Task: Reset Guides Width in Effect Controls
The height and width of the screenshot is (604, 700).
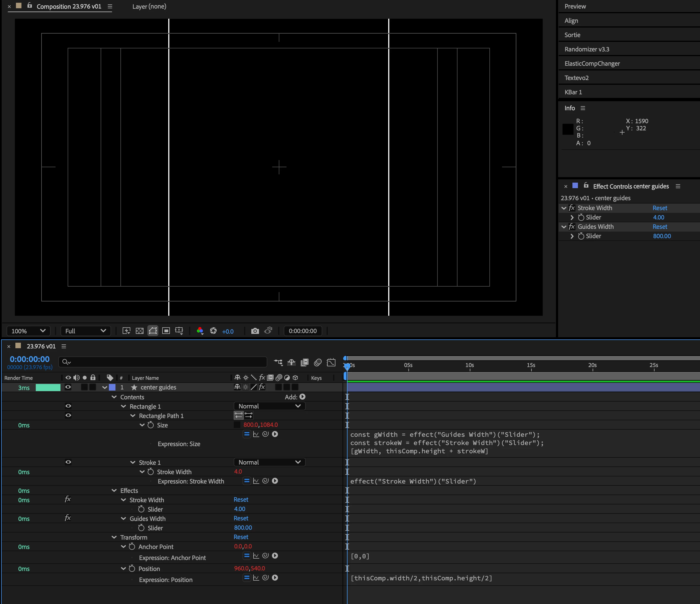Action: [x=660, y=227]
